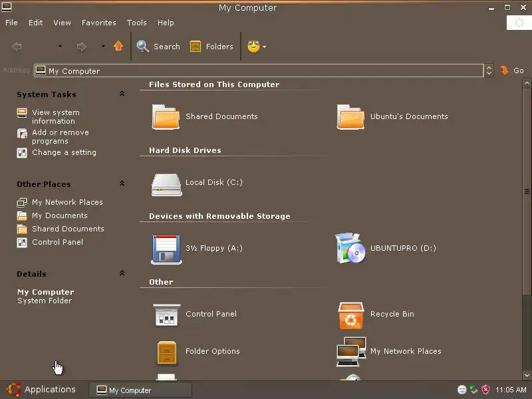
Task: Select the Recycle Bin label
Action: coord(392,314)
